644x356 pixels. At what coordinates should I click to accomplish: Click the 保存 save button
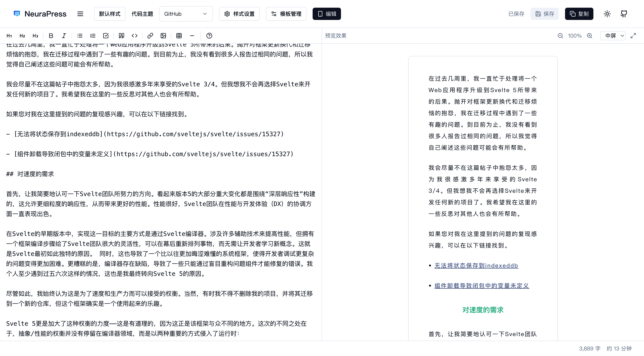(x=545, y=14)
